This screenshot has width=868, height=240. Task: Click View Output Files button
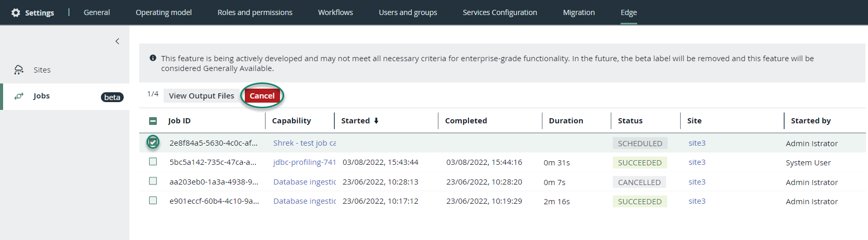[x=201, y=96]
